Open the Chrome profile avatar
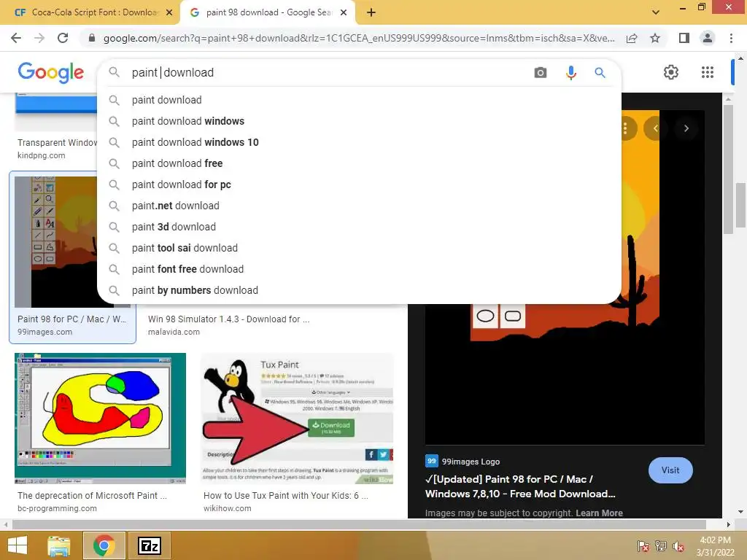Screen dimensions: 747x560 708,38
